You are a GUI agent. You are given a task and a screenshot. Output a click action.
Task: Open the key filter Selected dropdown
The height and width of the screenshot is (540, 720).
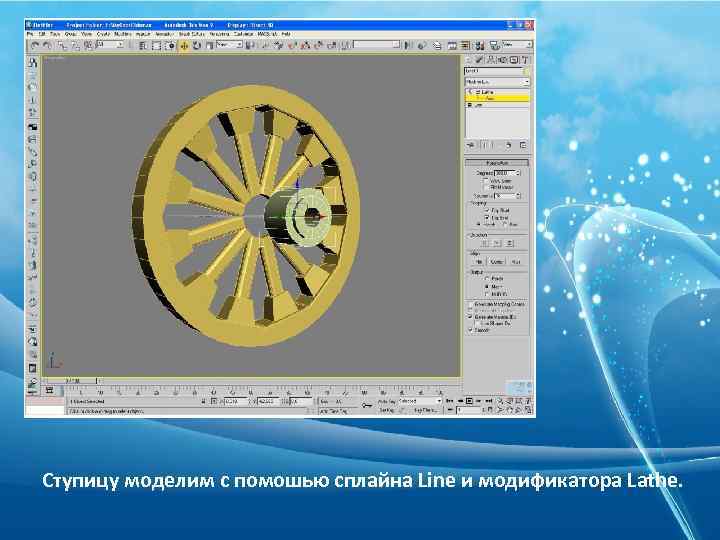pos(419,401)
